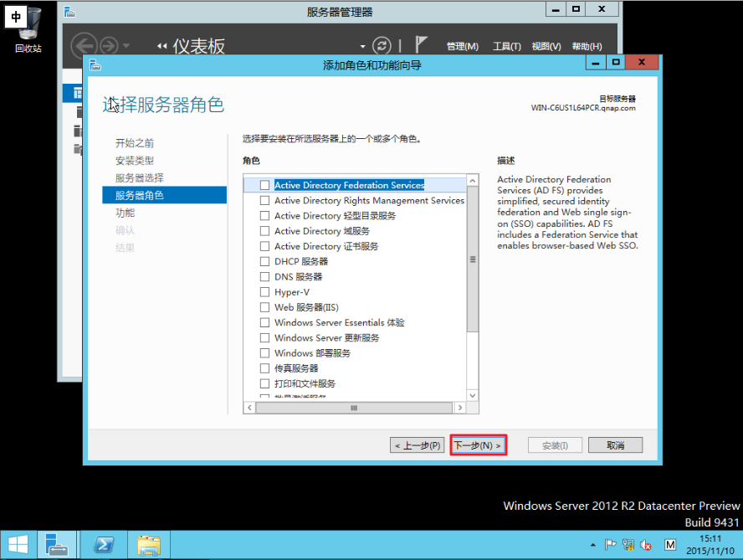The width and height of the screenshot is (743, 560).
Task: Check Windows 部署服务
Action: tap(265, 352)
